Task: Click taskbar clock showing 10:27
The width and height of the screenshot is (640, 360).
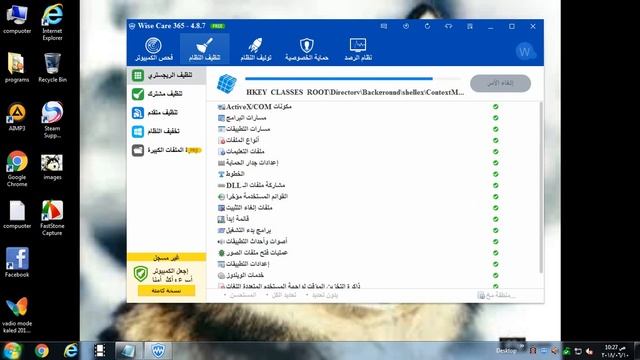Action: click(614, 351)
